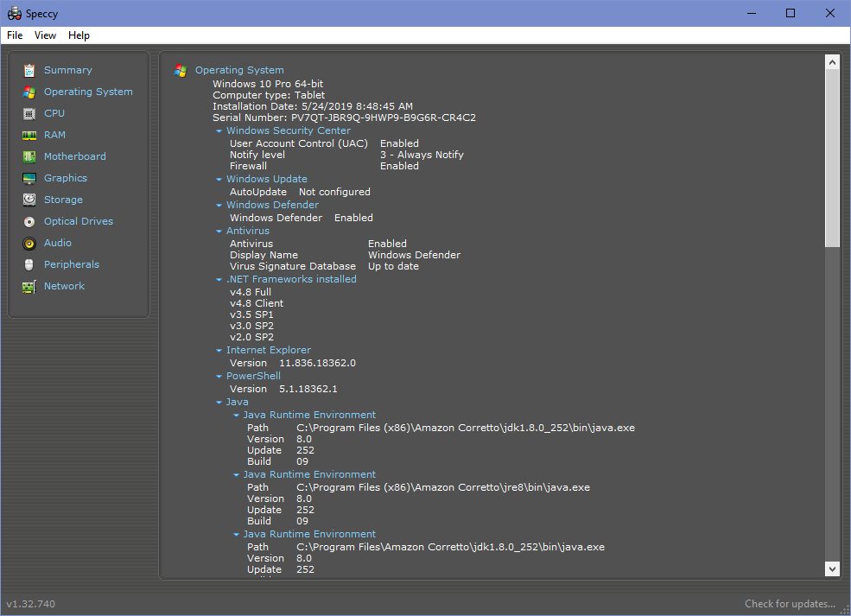This screenshot has height=616, width=851.
Task: Click the Graphics monitor icon
Action: click(x=29, y=179)
